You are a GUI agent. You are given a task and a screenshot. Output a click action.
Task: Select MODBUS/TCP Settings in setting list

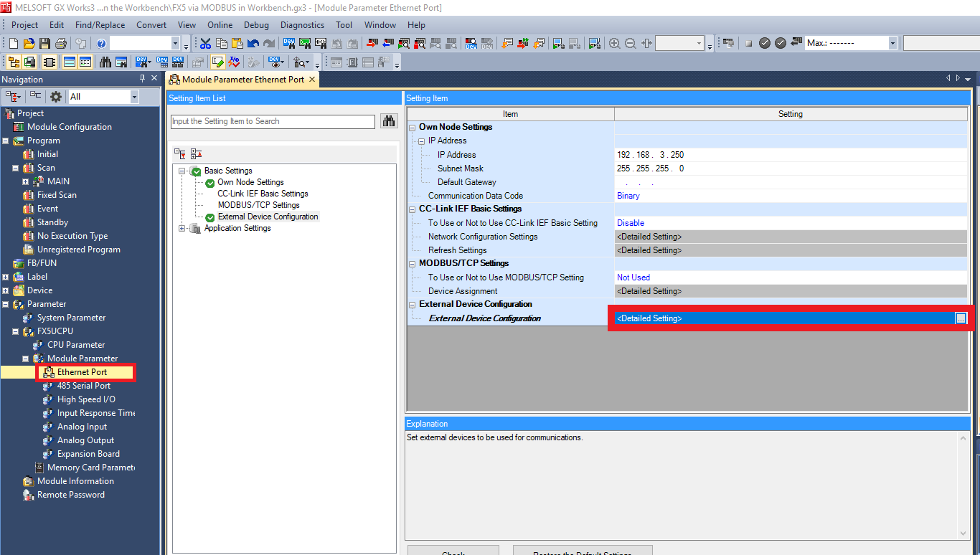(258, 205)
